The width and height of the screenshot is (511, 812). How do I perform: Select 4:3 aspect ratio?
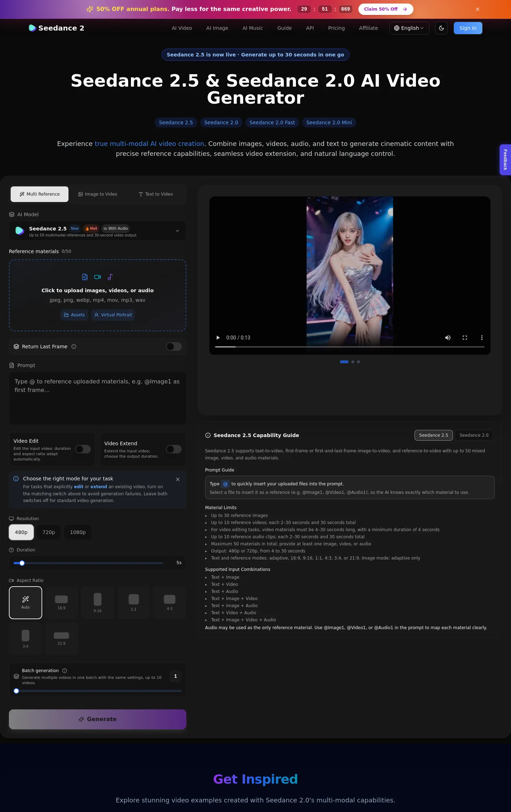point(170,603)
